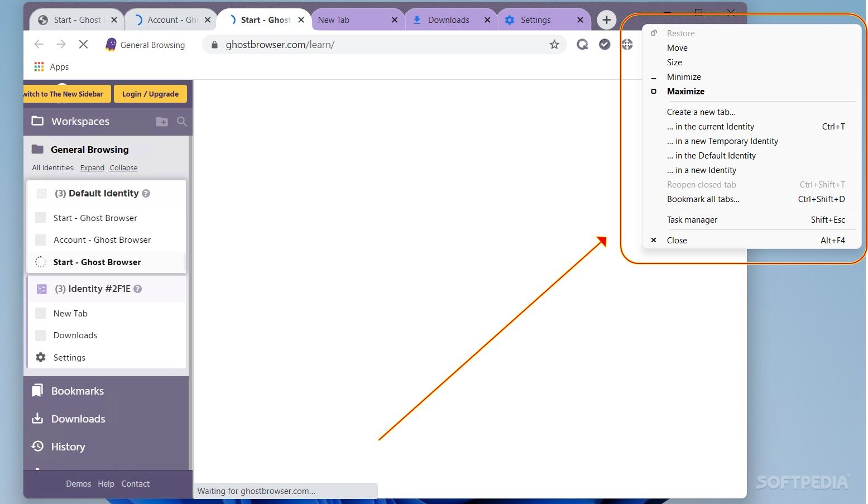Viewport: 868px width, 504px height.
Task: Collapse the Default Identity group
Action: click(x=106, y=194)
